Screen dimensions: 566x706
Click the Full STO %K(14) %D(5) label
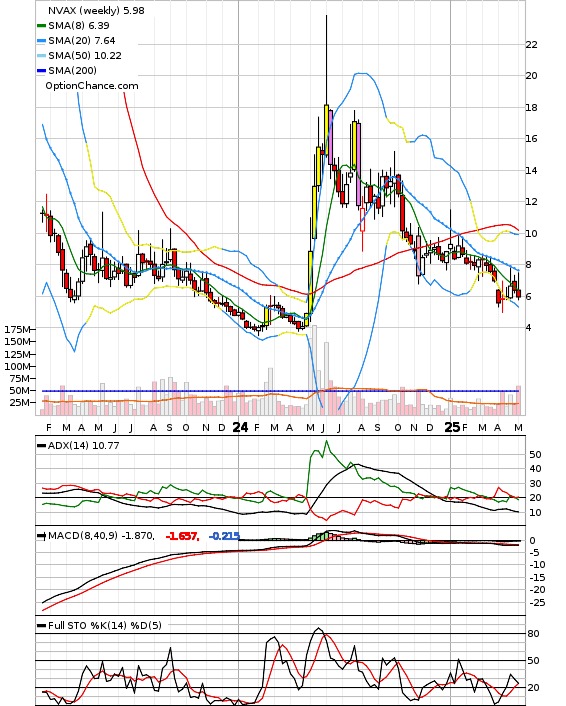pyautogui.click(x=105, y=625)
